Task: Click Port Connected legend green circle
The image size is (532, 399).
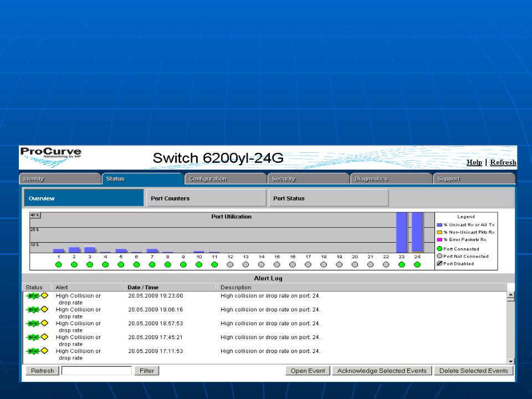Action: coord(439,249)
